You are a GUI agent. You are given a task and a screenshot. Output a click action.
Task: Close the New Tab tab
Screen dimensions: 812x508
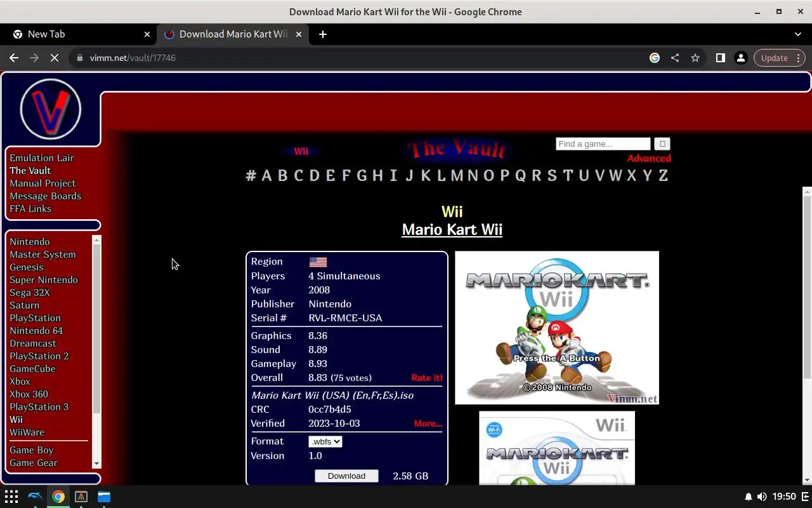147,34
